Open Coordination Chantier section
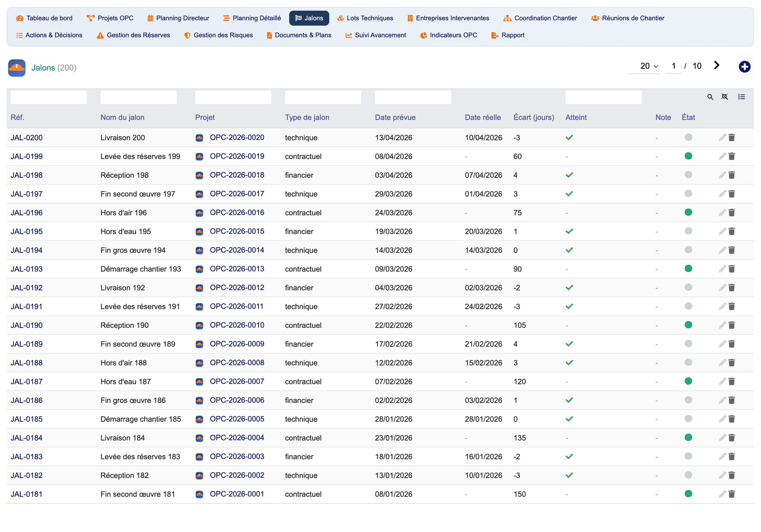 540,18
